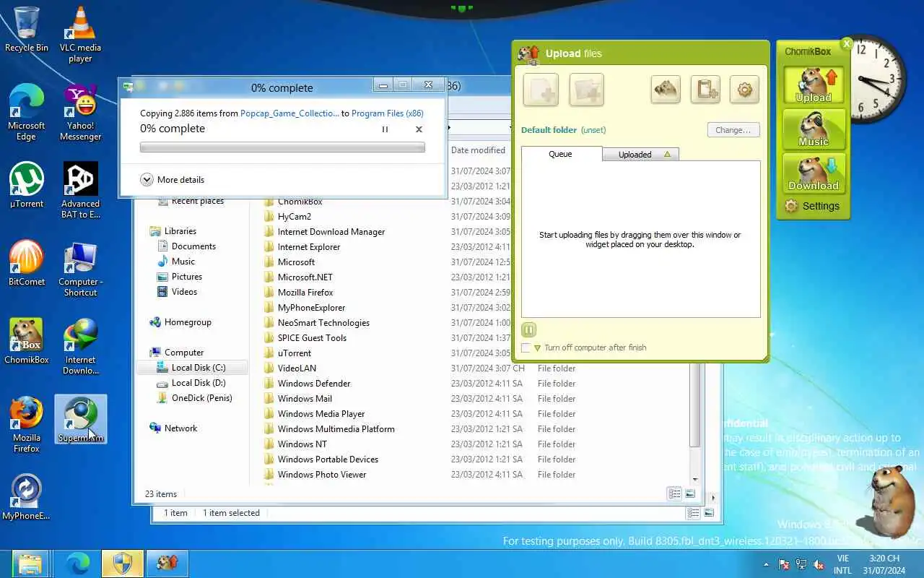Switch to the Queue tab
This screenshot has width=924, height=578.
(561, 154)
